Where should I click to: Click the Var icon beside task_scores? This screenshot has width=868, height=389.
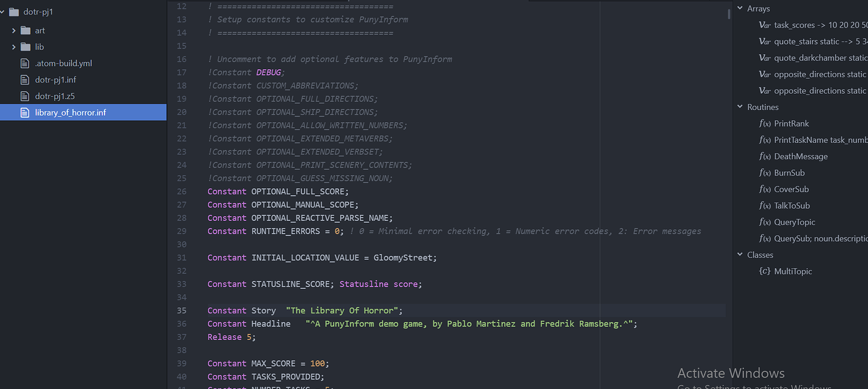(x=764, y=25)
